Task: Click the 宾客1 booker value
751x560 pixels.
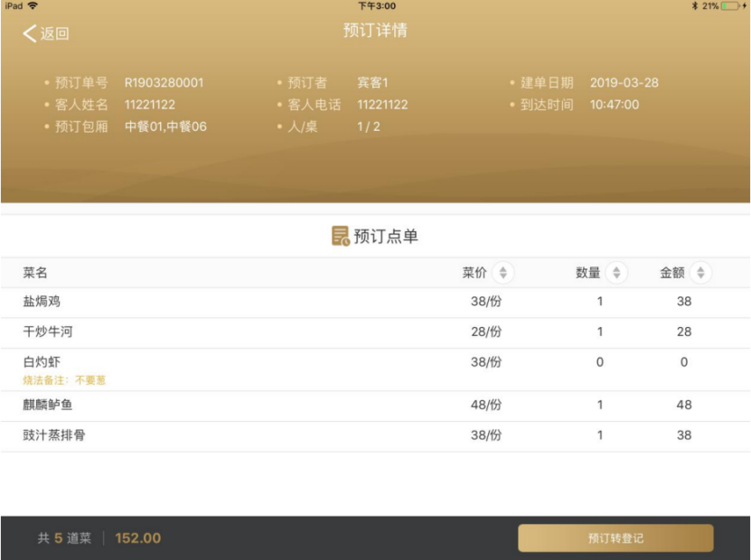Action: [x=372, y=83]
